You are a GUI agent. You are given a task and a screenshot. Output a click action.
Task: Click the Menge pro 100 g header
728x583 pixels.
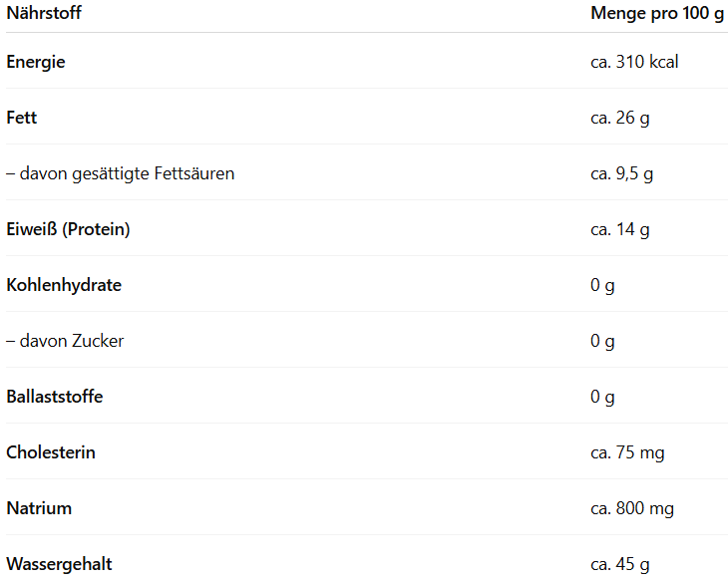(x=656, y=13)
